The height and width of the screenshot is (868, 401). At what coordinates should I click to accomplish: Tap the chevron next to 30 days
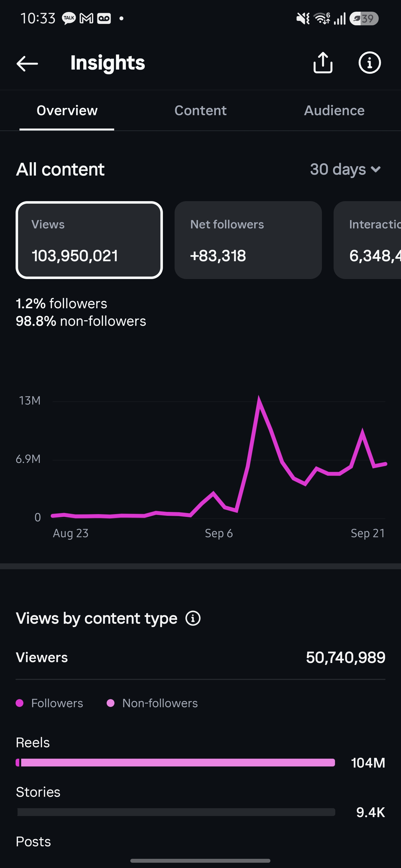(376, 169)
